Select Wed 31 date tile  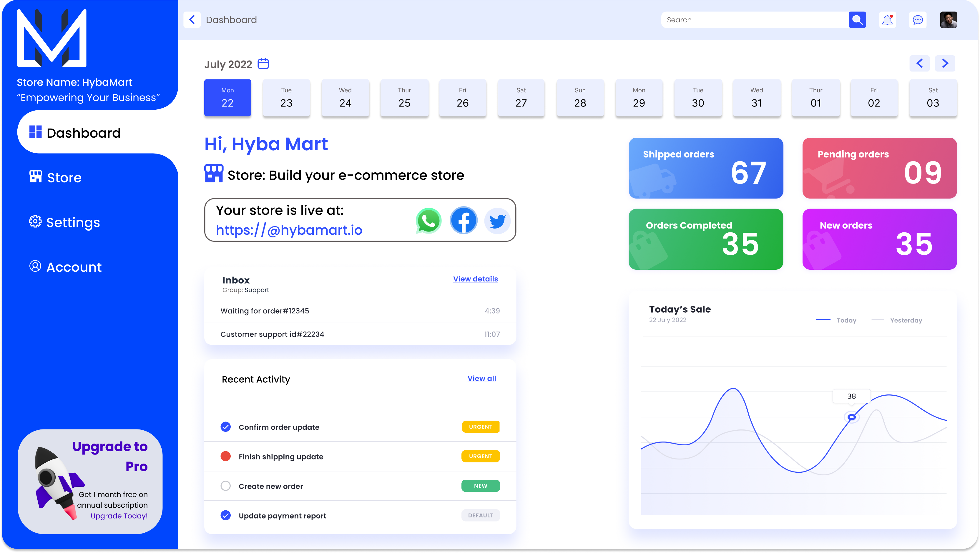click(757, 98)
